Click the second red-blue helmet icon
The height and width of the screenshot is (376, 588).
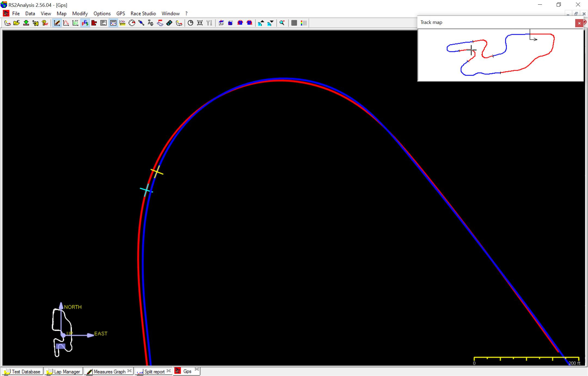coord(249,23)
